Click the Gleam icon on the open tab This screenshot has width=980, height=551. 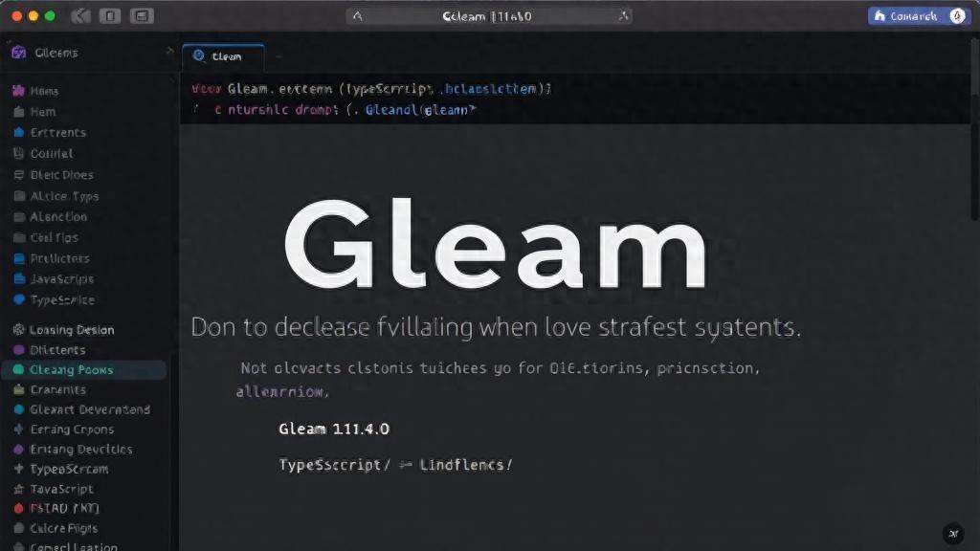pyautogui.click(x=201, y=56)
